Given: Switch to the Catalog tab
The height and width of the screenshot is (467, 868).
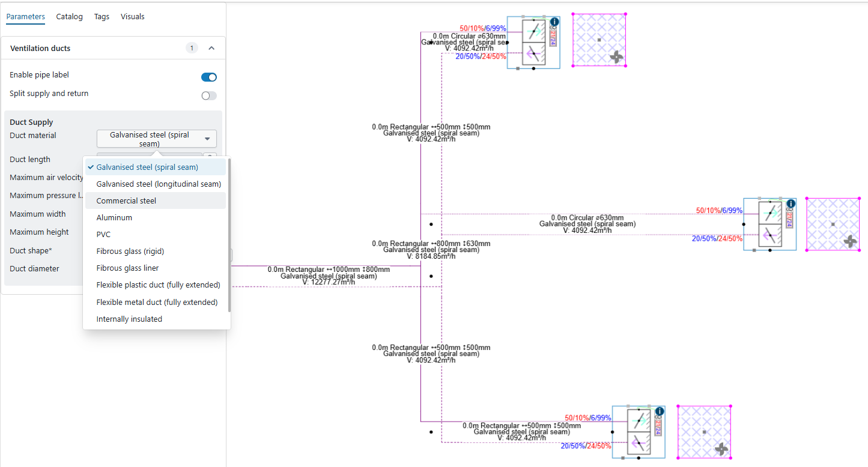Looking at the screenshot, I should click(69, 17).
